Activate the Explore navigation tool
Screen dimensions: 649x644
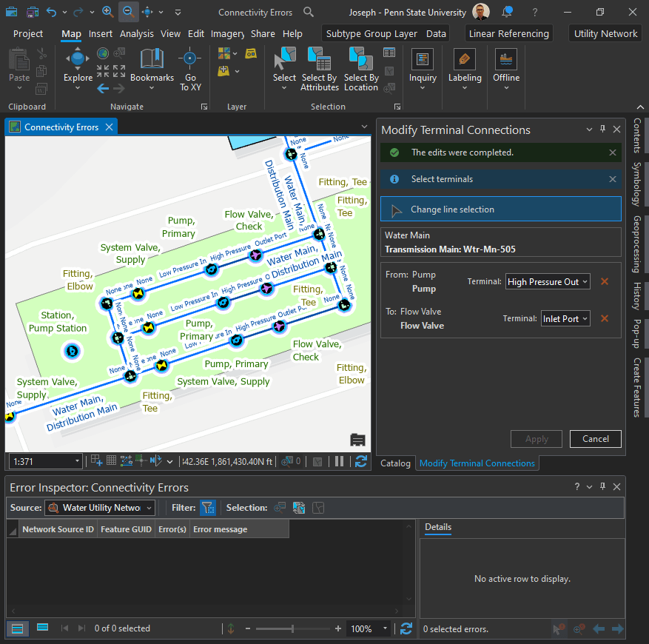pyautogui.click(x=78, y=65)
